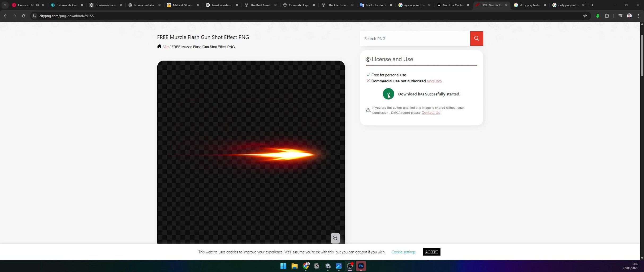Open the Cookie settings link
The height and width of the screenshot is (272, 644).
click(x=403, y=252)
